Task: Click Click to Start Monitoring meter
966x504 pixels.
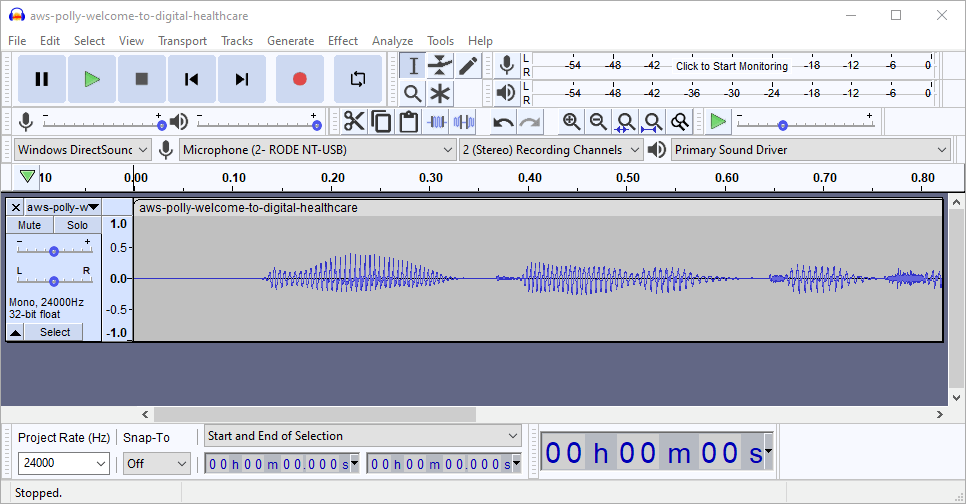Action: coord(732,66)
